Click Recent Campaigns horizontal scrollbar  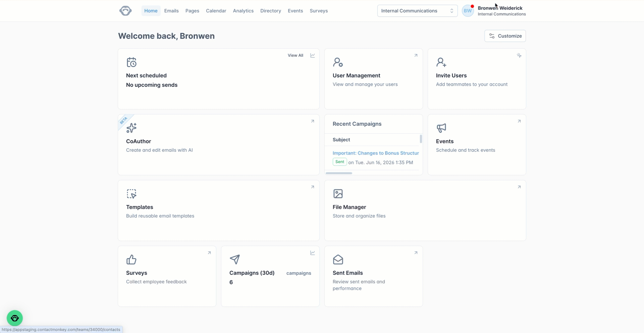click(339, 173)
